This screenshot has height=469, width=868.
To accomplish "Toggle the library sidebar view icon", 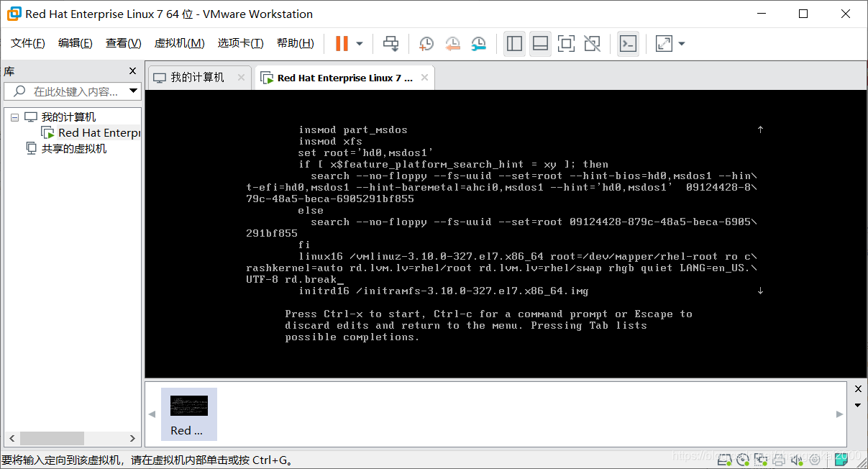I will [514, 44].
